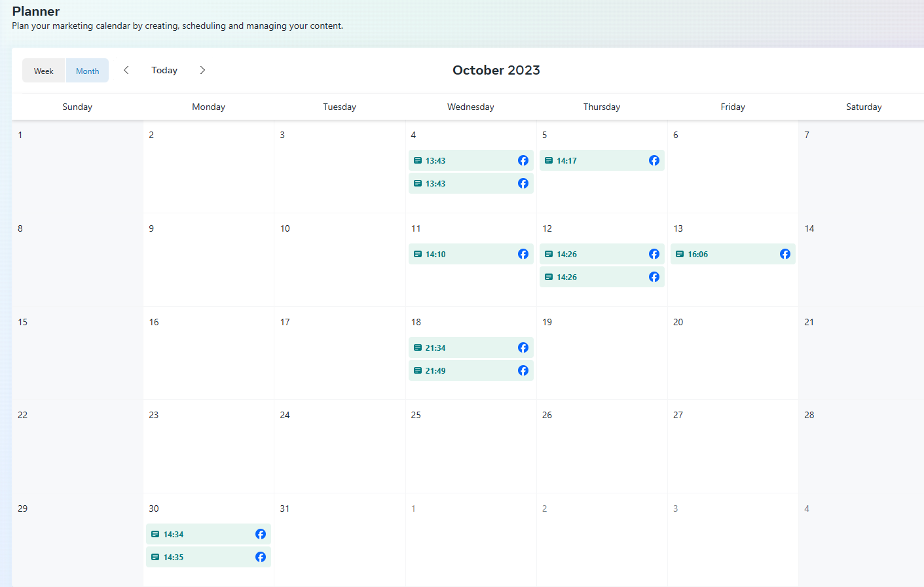Jump to Today in the calendar

(164, 70)
